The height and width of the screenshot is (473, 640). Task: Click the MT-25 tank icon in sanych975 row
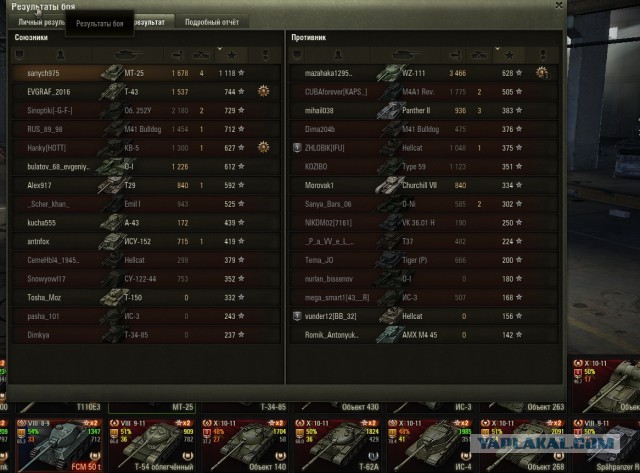[x=112, y=73]
